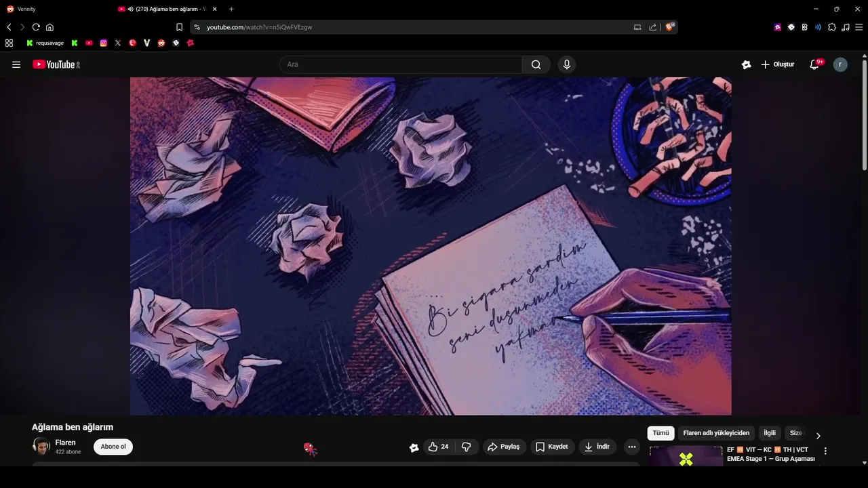Open the media control music-note icon

tap(845, 27)
